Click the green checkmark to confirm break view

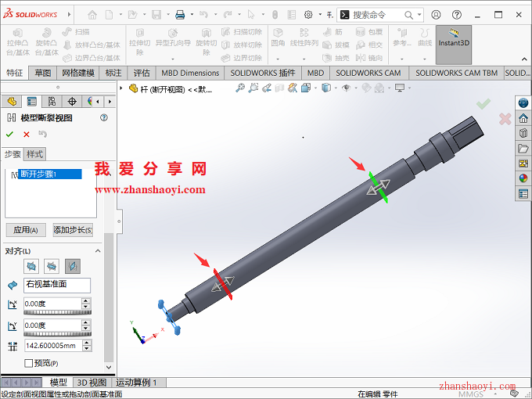coord(10,135)
